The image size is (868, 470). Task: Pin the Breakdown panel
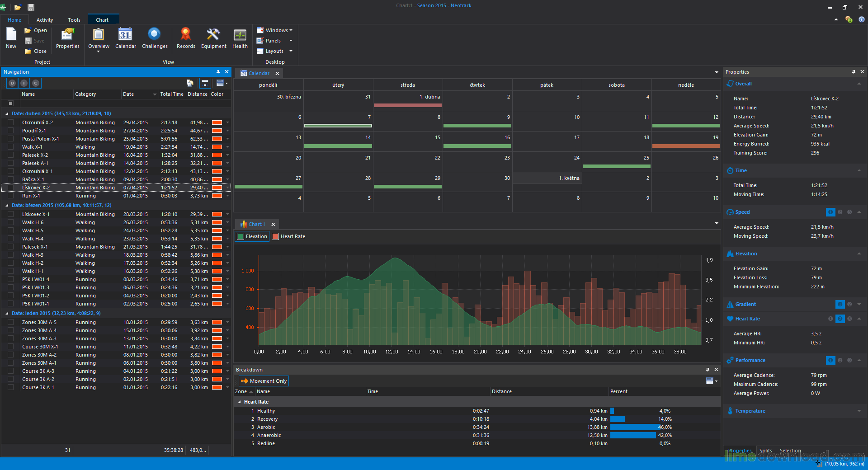tap(708, 370)
